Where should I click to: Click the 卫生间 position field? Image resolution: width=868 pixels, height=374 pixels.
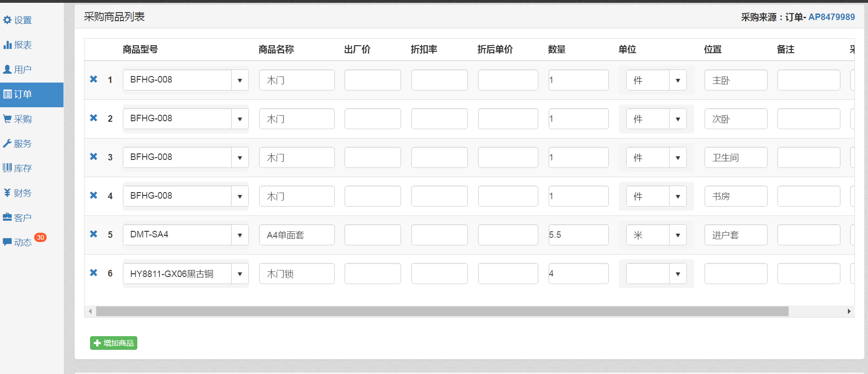coord(736,158)
